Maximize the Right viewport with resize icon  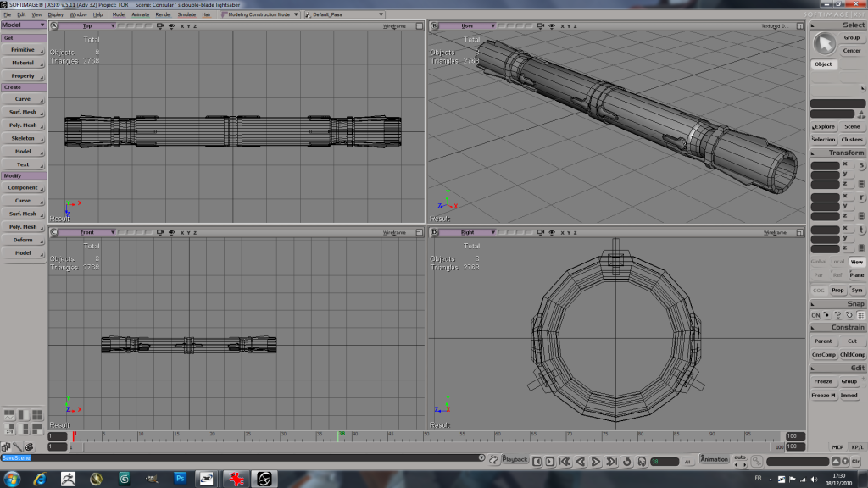tap(800, 232)
